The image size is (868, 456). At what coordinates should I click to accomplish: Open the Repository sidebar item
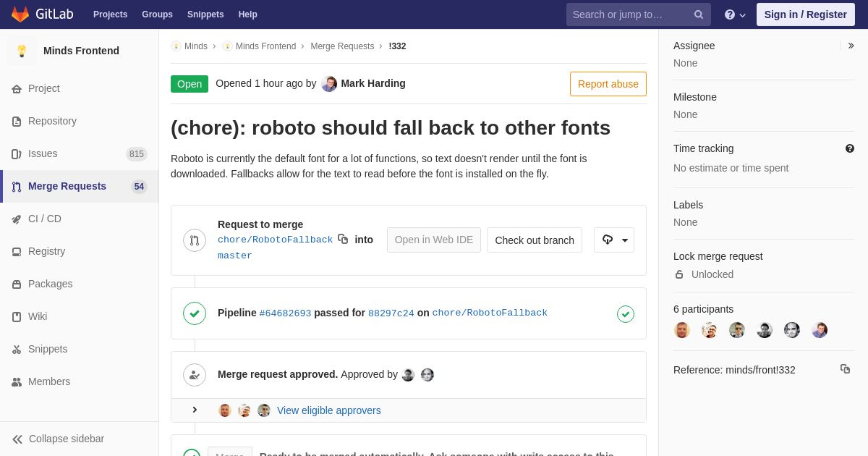click(x=80, y=121)
